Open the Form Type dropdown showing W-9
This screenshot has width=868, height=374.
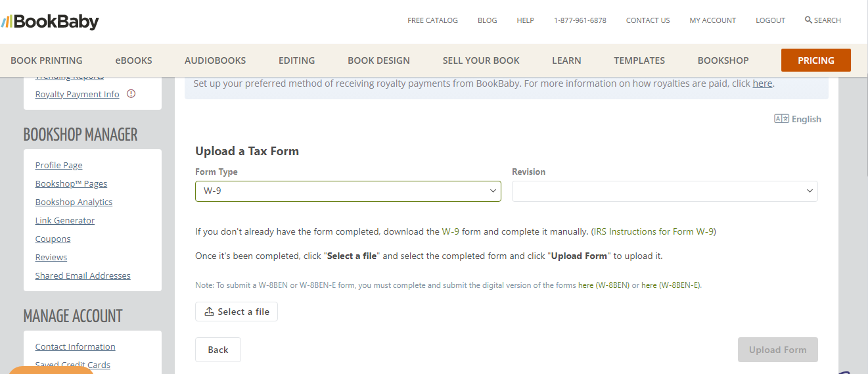348,191
